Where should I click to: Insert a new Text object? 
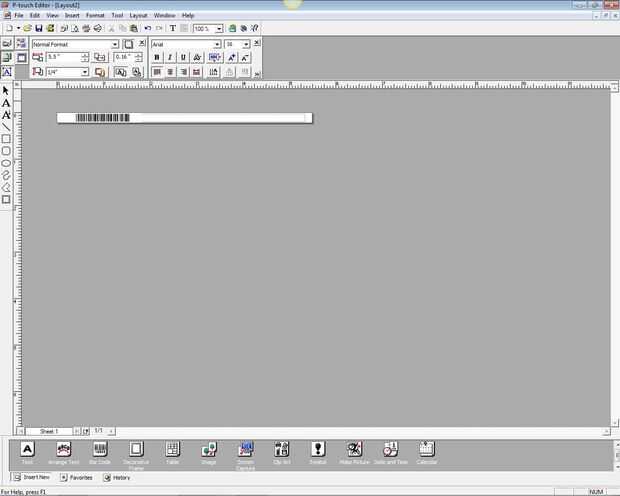[x=27, y=453]
